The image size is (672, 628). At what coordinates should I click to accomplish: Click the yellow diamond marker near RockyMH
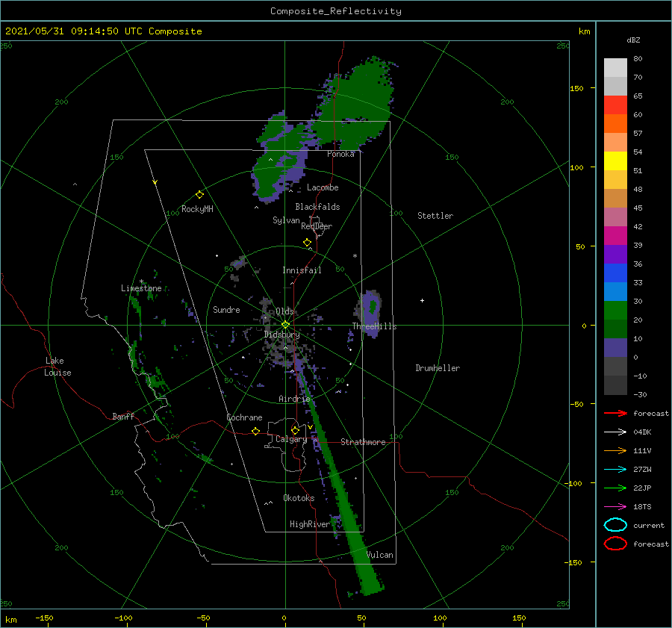(199, 195)
